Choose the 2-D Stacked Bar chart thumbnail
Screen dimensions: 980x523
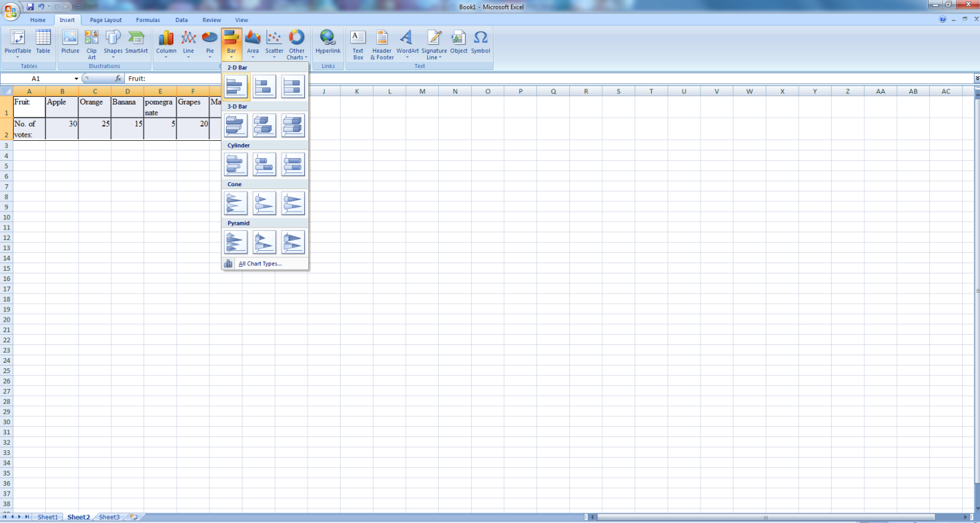(x=264, y=87)
